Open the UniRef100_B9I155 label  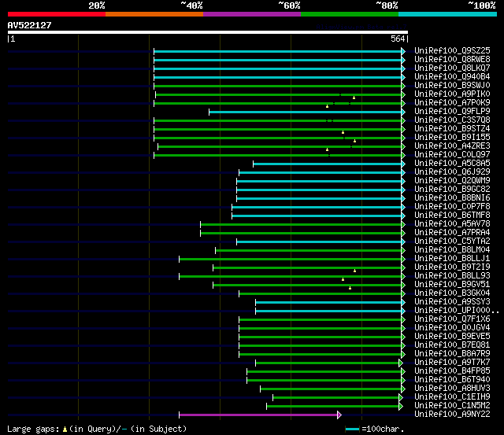click(x=452, y=138)
